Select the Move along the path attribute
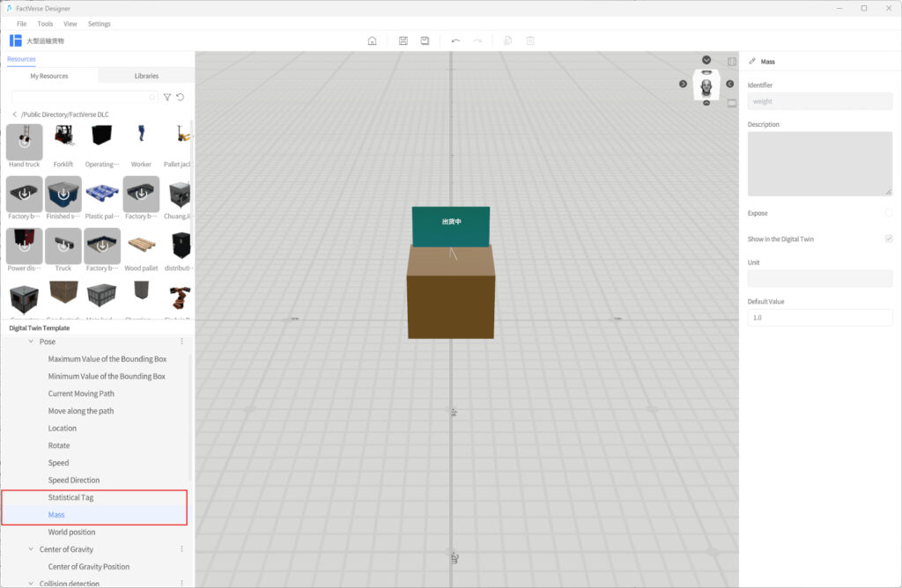The image size is (902, 588). [x=81, y=410]
